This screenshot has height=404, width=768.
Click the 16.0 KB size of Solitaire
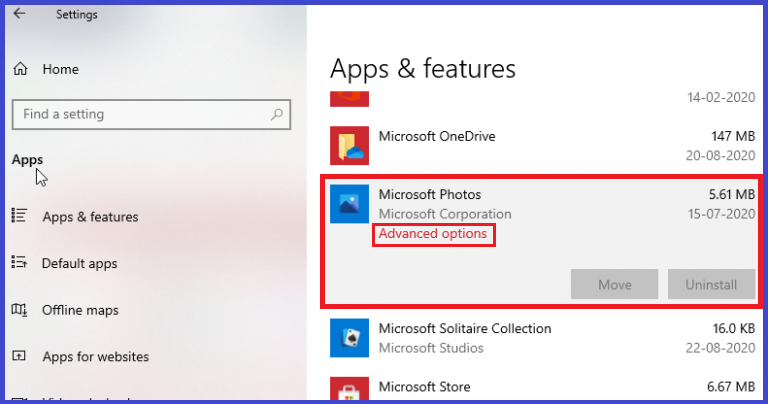(x=734, y=328)
